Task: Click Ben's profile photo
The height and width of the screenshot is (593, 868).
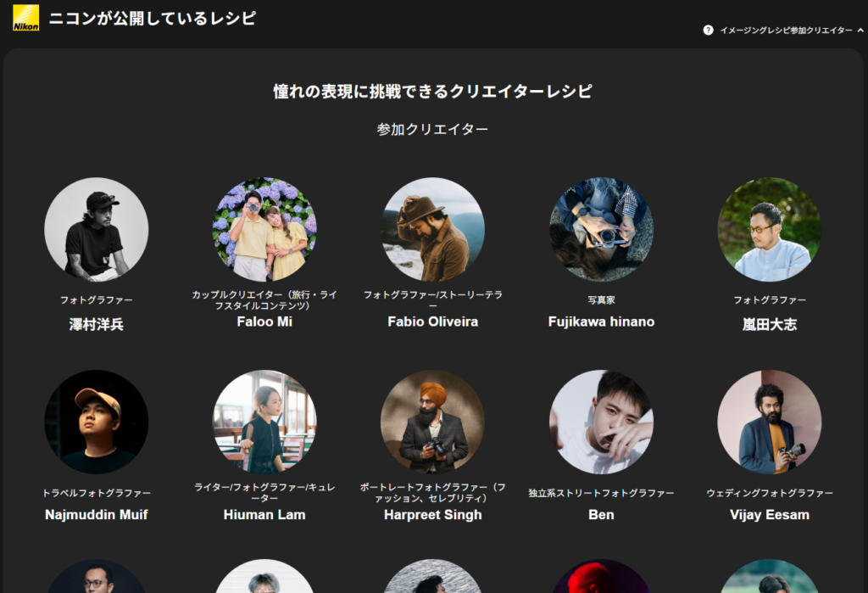Action: tap(601, 422)
